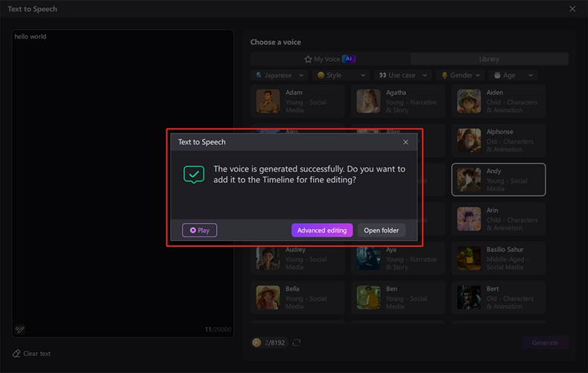
Task: Choose the Agatha voice avatar
Action: 368,101
